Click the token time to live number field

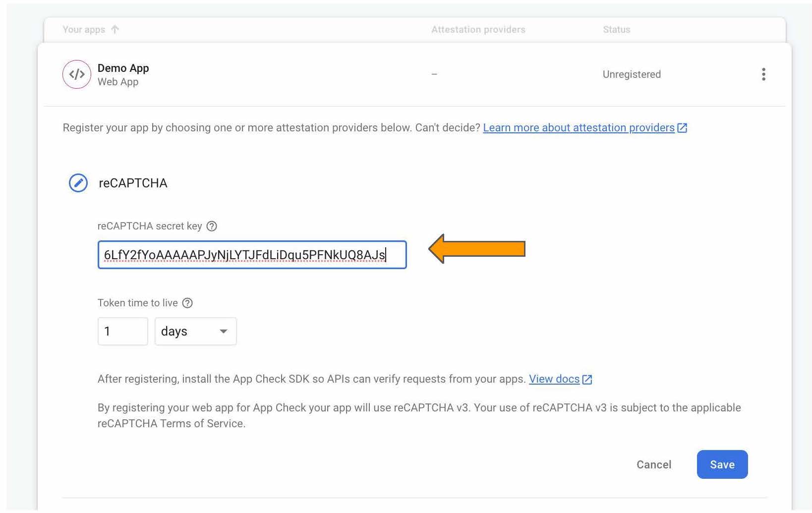[123, 331]
